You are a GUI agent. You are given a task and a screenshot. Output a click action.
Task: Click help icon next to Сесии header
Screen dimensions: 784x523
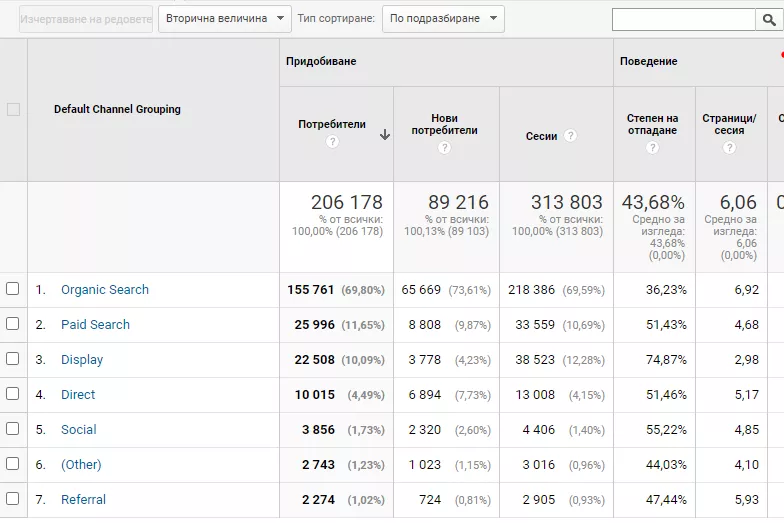(570, 136)
